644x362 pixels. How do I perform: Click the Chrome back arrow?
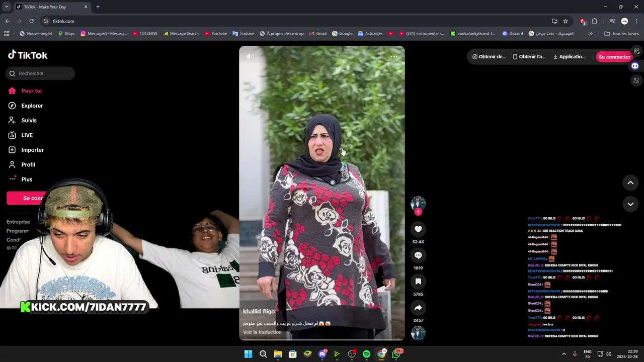point(7,21)
